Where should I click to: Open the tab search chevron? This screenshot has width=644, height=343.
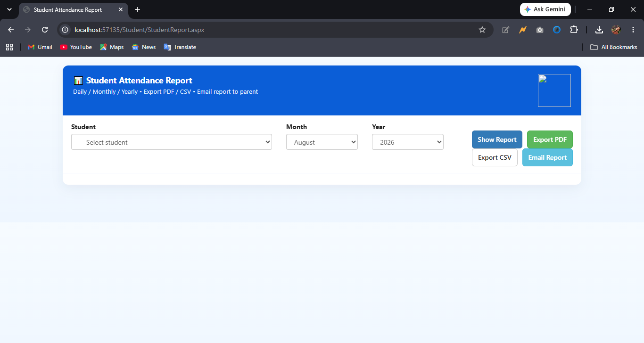coord(9,9)
